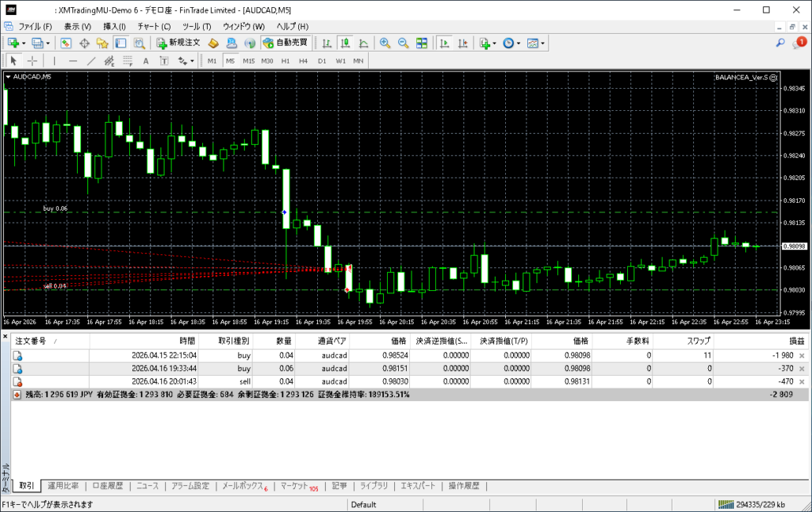Zoom in on the chart
Screen dimensions: 812x512
pyautogui.click(x=385, y=43)
